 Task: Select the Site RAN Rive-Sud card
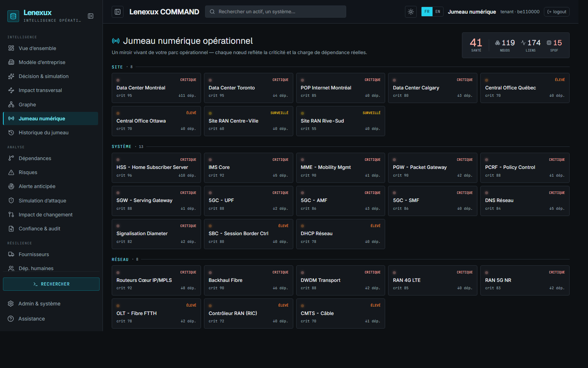click(x=341, y=121)
